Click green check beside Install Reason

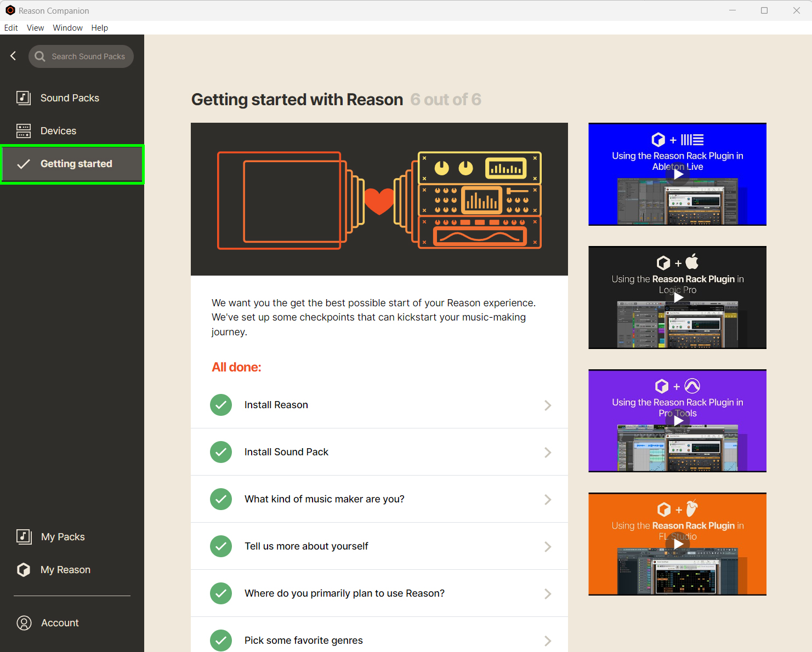point(221,405)
